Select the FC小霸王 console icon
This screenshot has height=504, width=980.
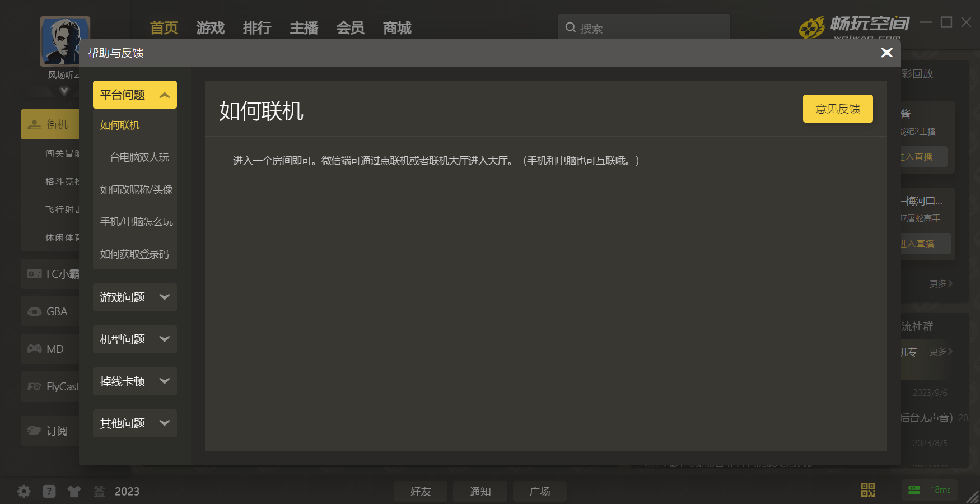[35, 274]
